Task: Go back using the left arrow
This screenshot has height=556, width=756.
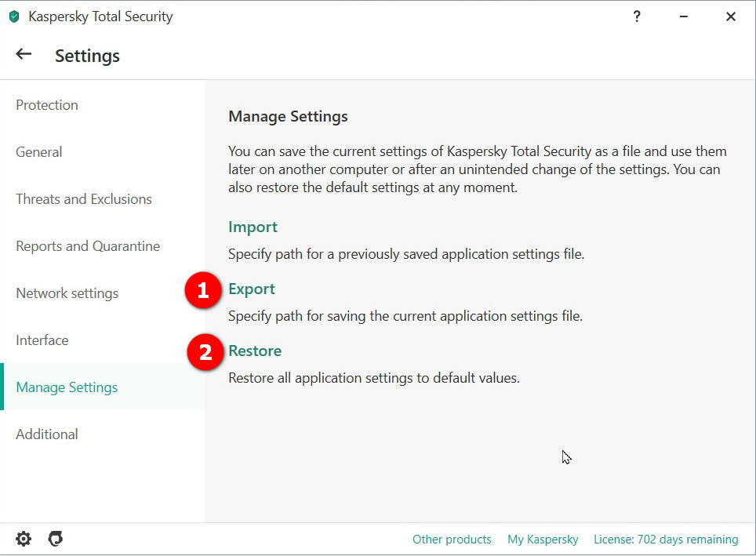Action: click(24, 54)
